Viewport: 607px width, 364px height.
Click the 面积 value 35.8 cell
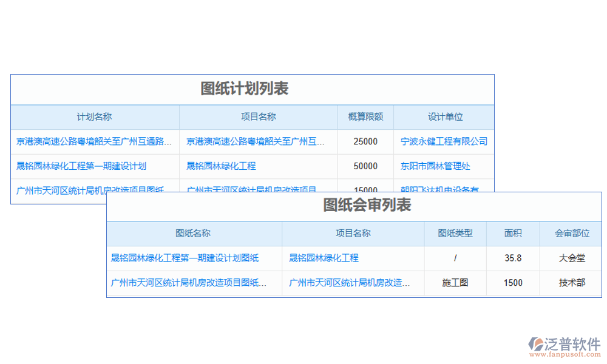[513, 258]
